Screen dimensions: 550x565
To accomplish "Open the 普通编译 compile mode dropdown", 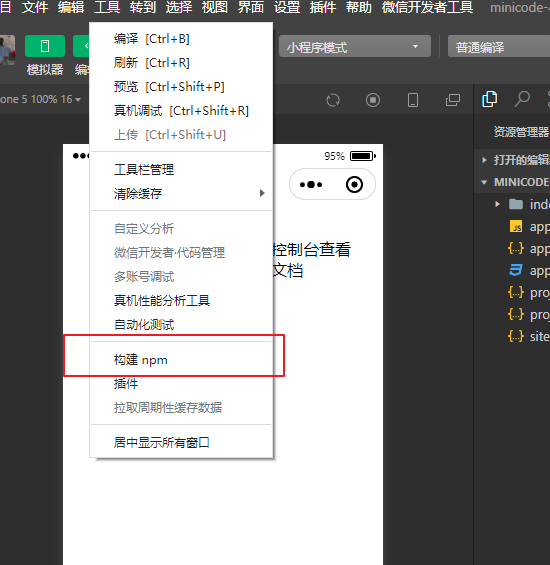I will [499, 46].
